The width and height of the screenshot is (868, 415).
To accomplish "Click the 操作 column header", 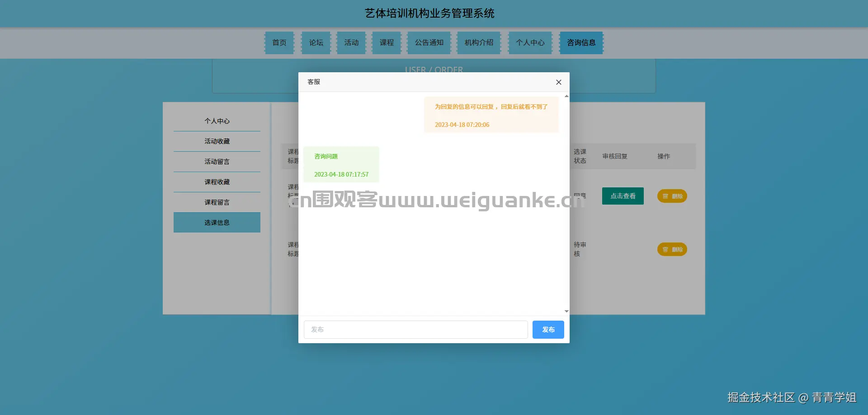I will [x=664, y=156].
